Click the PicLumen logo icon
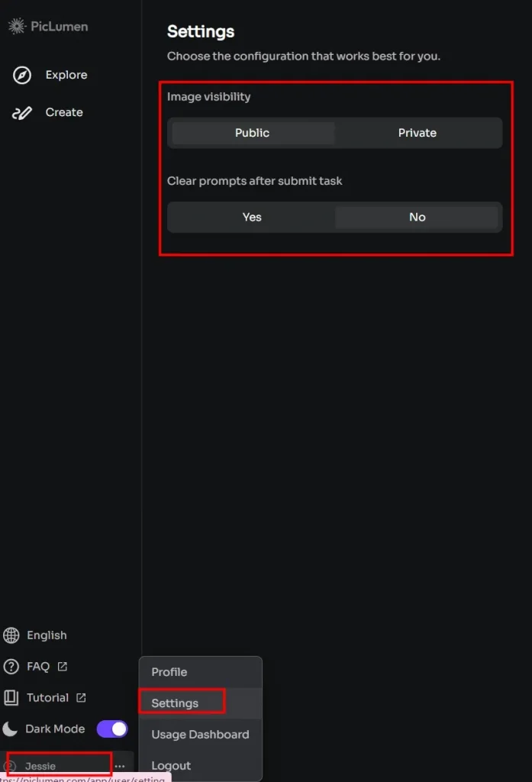Image resolution: width=532 pixels, height=782 pixels. 17,25
